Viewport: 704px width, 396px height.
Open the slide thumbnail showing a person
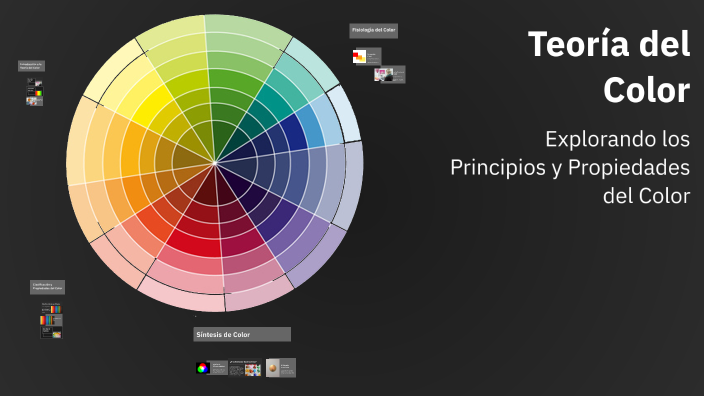(x=390, y=75)
